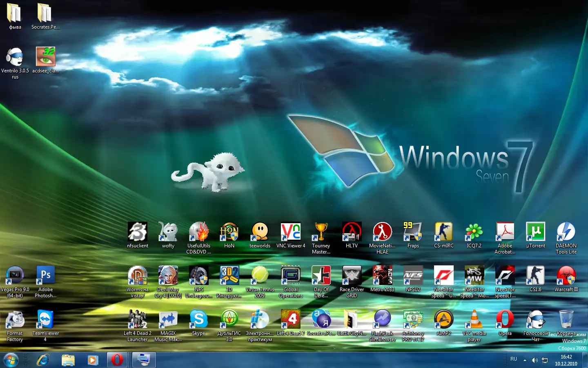Open the Recycle Bin (Корзина)
Image resolution: width=588 pixels, height=368 pixels.
click(x=566, y=319)
